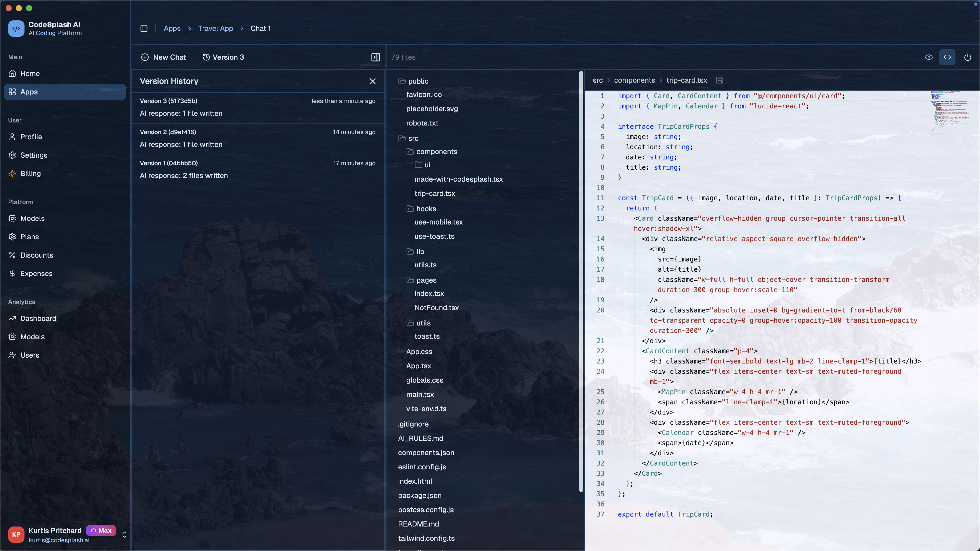This screenshot has height=551, width=980.
Task: Click the power icon in the top right
Action: (x=968, y=57)
